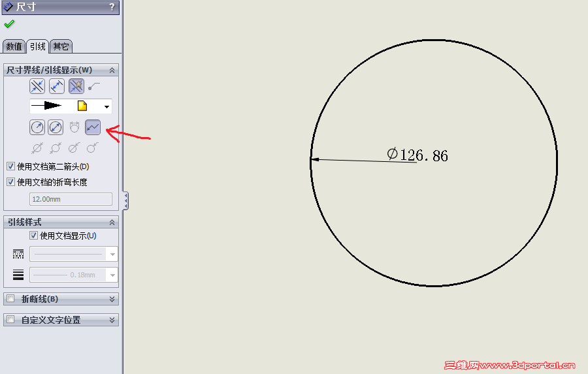Select the smart arrows icon with star

pyautogui.click(x=76, y=86)
